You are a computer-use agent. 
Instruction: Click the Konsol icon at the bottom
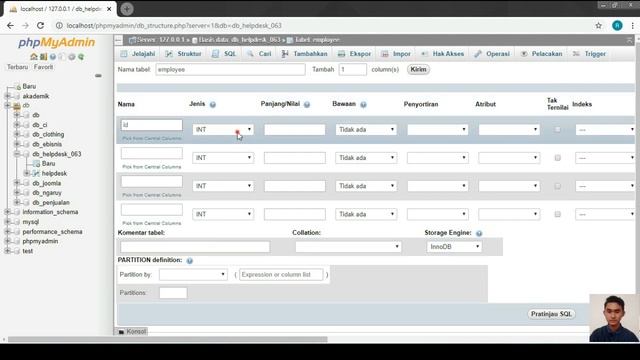pyautogui.click(x=121, y=332)
